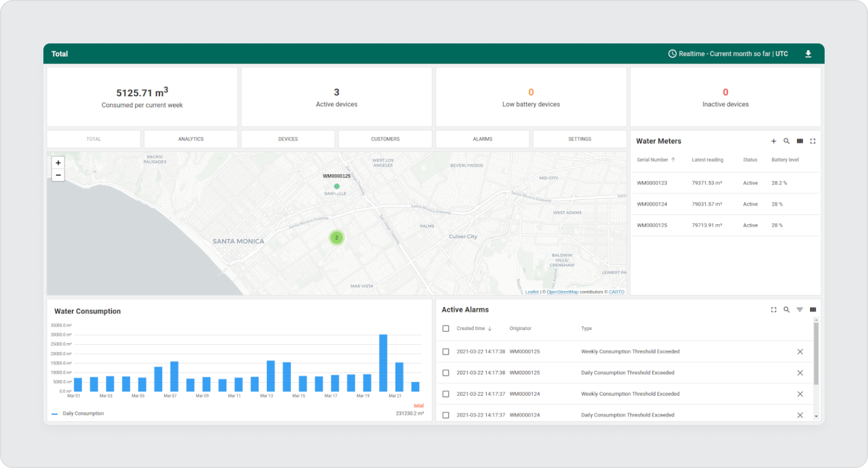Screen dimensions: 868x468
Task: Open search in Water Meters panel
Action: click(x=787, y=141)
